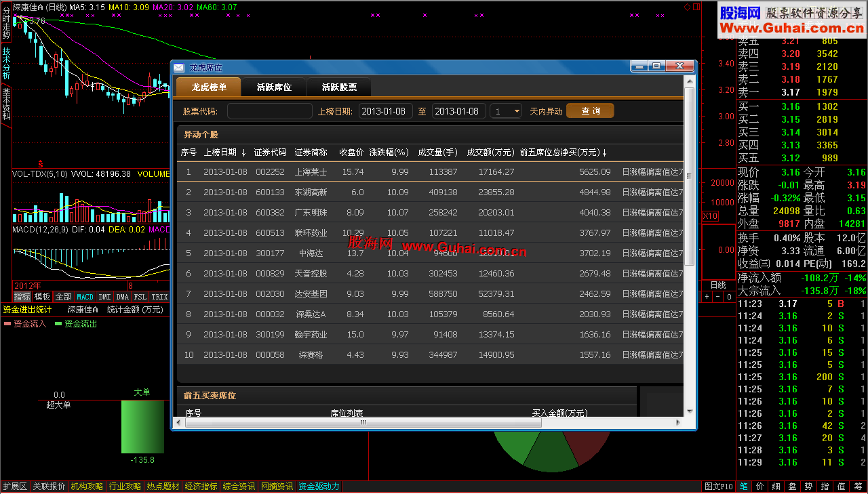Open 关联报价 bottom tab
This screenshot has width=868, height=494.
tap(50, 487)
